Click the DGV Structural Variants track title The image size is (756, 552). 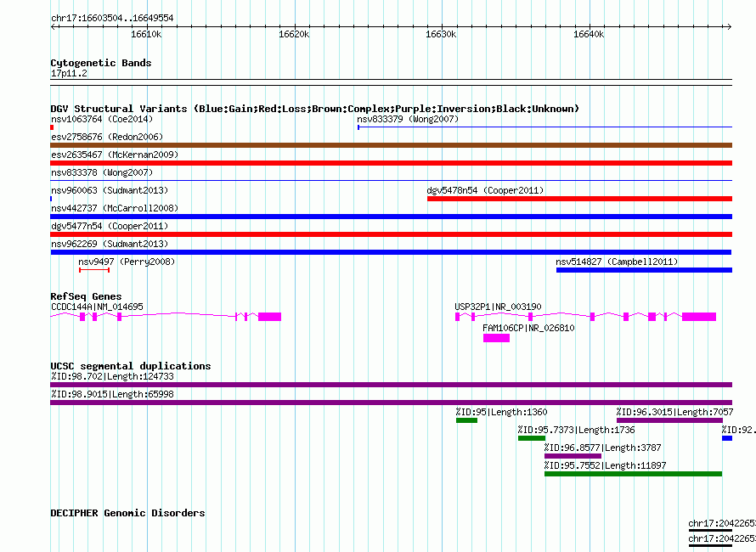[314, 109]
